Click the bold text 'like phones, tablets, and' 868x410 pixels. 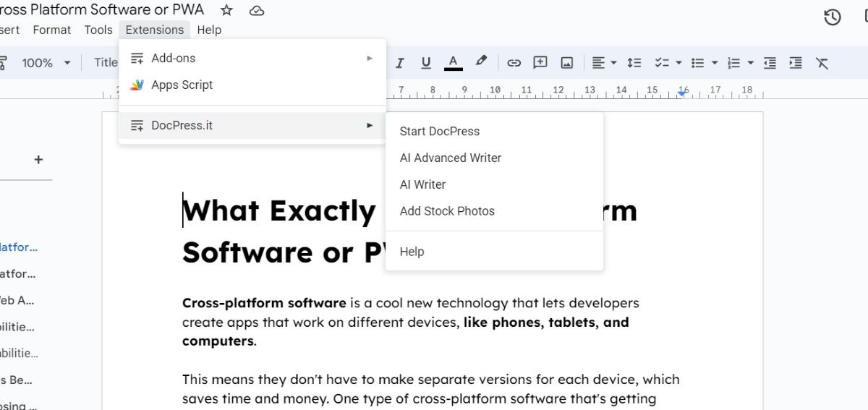546,322
